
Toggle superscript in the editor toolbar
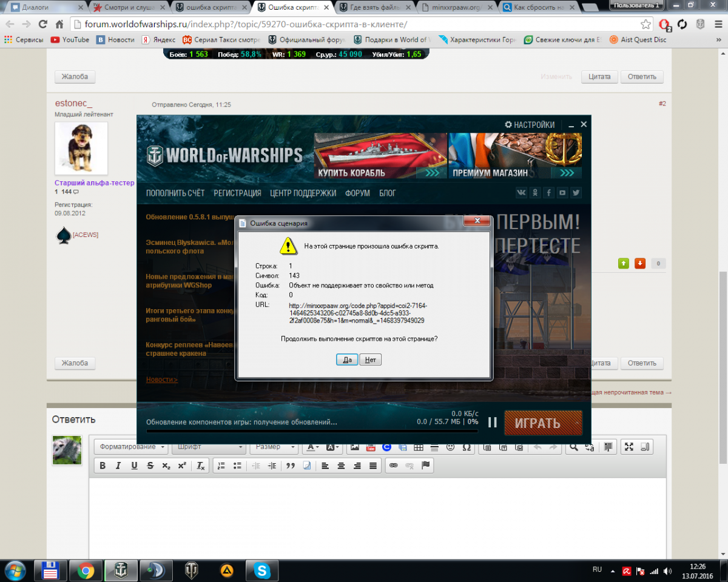(x=181, y=466)
